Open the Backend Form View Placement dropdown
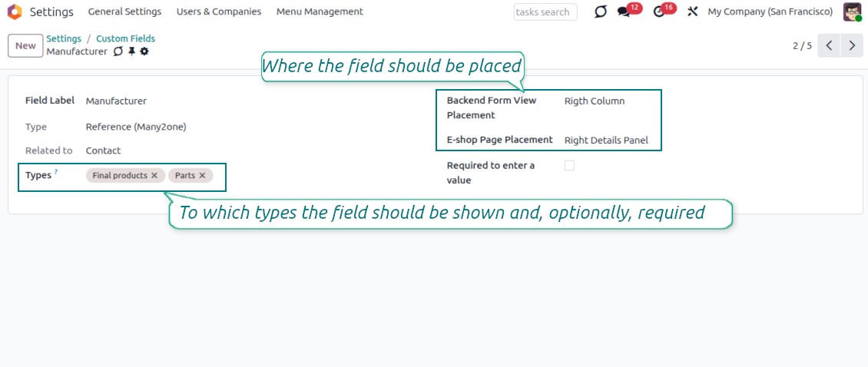The width and height of the screenshot is (868, 367). pyautogui.click(x=607, y=101)
